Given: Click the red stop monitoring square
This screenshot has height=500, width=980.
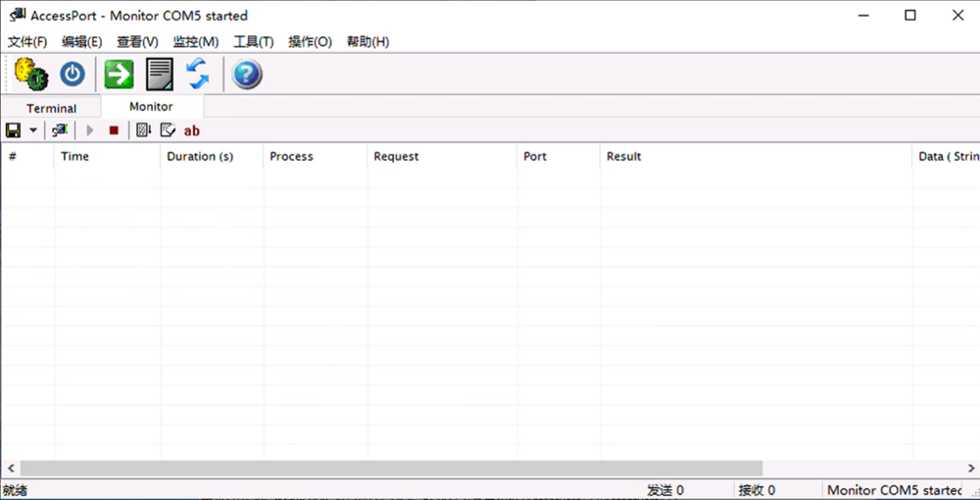Looking at the screenshot, I should click(x=114, y=130).
